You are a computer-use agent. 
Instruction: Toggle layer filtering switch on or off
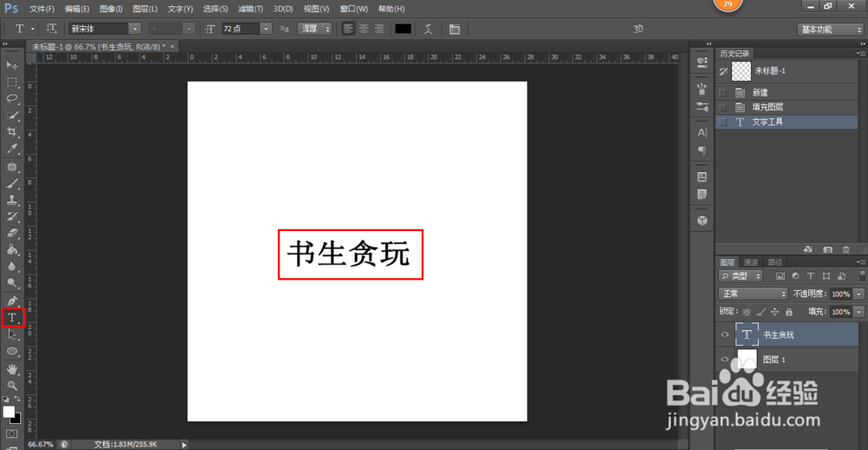(x=862, y=275)
